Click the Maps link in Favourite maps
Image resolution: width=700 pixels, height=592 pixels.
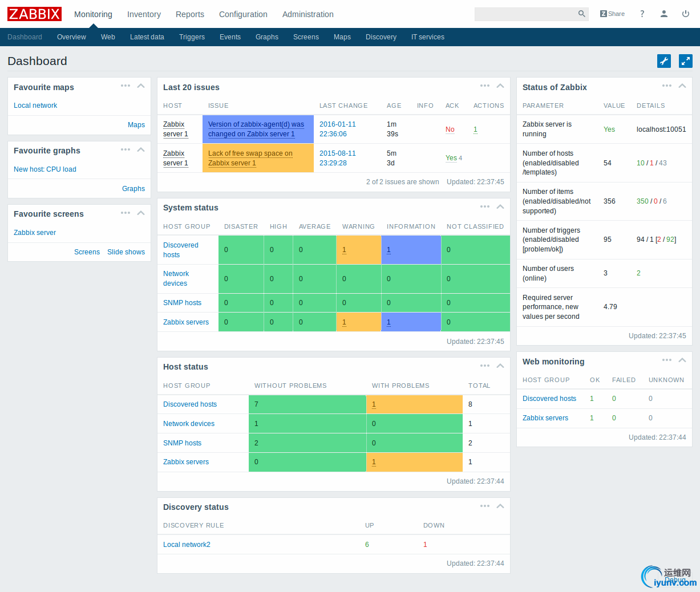click(x=136, y=125)
